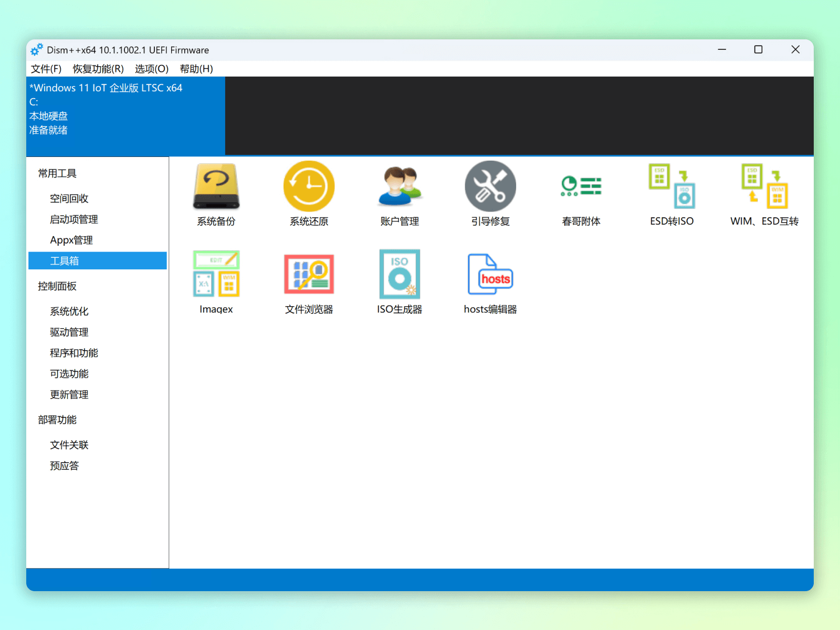Image resolution: width=840 pixels, height=630 pixels.
Task: Select 驱动管理 in the sidebar
Action: 69,332
